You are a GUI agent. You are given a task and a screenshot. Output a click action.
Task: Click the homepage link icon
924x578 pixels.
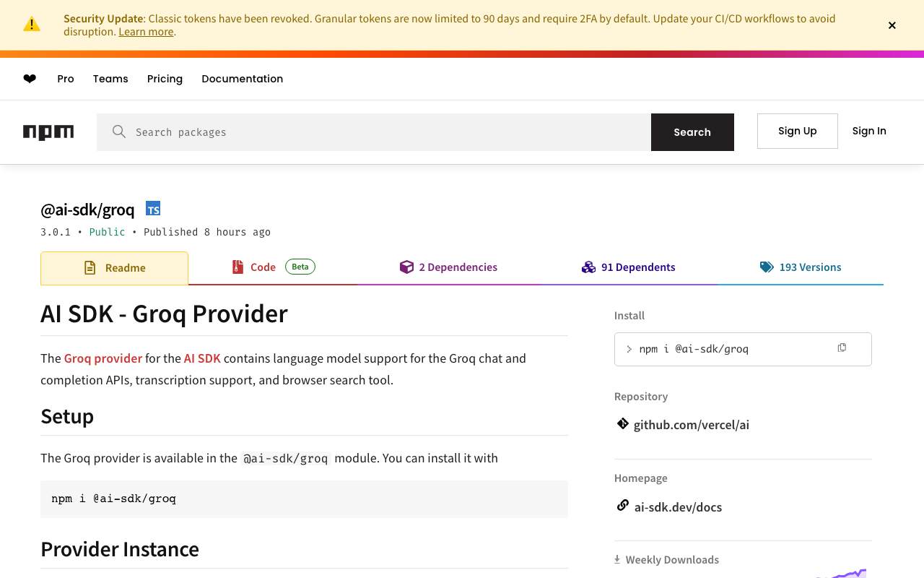click(x=622, y=506)
